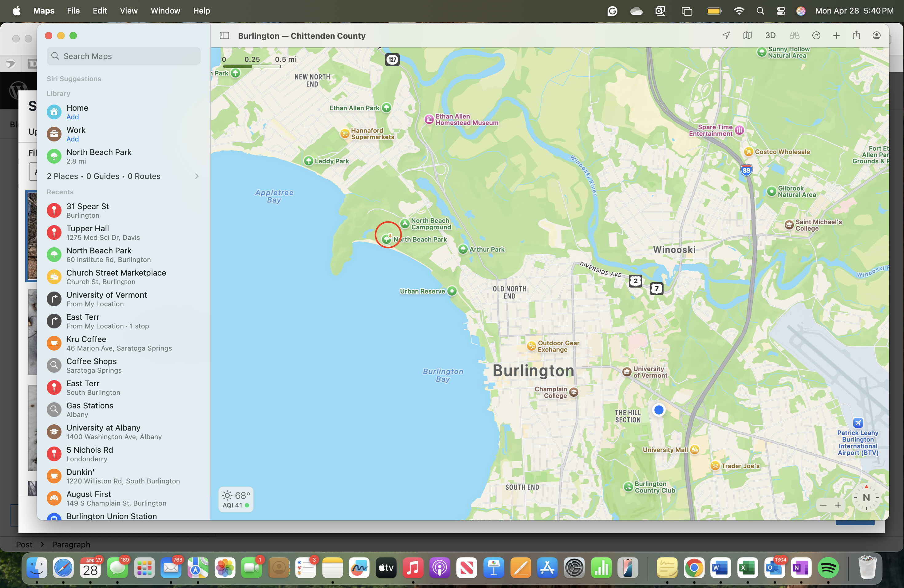Select 5 Nichols Rd Londonderry recent

[123, 454]
